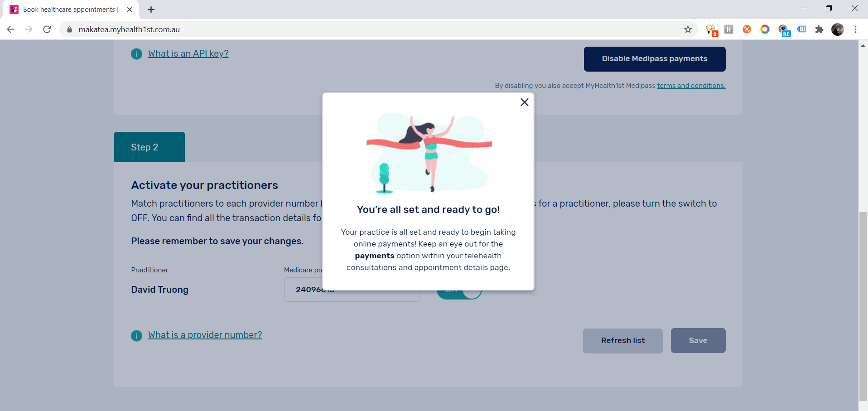Open a new browser tab
868x411 pixels.
151,10
